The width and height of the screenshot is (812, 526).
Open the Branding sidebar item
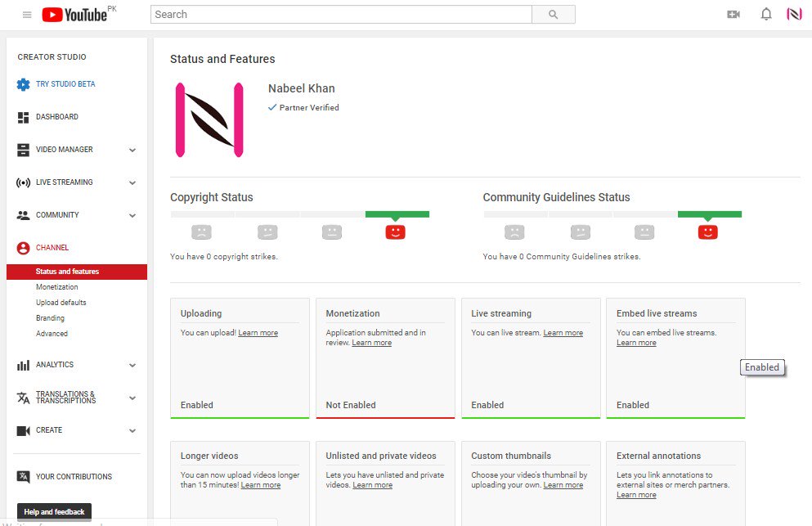click(x=50, y=317)
